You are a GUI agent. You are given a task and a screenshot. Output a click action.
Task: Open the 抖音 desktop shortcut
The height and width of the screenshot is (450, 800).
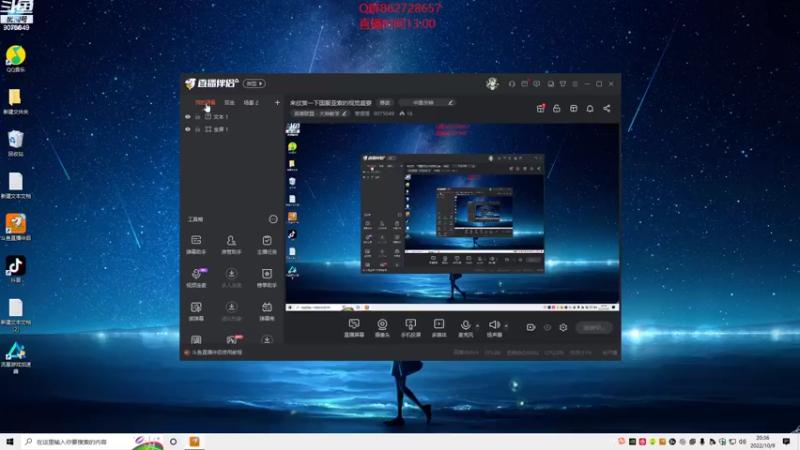16,269
